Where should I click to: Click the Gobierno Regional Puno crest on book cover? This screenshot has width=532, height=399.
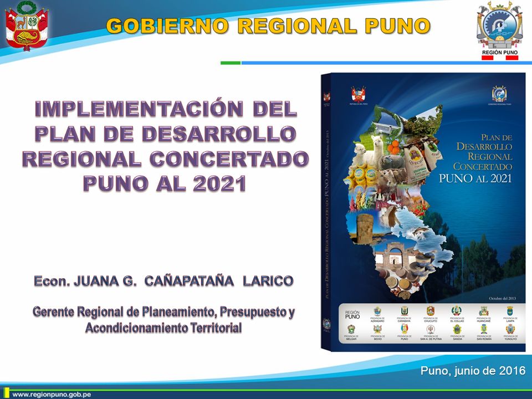click(x=499, y=94)
